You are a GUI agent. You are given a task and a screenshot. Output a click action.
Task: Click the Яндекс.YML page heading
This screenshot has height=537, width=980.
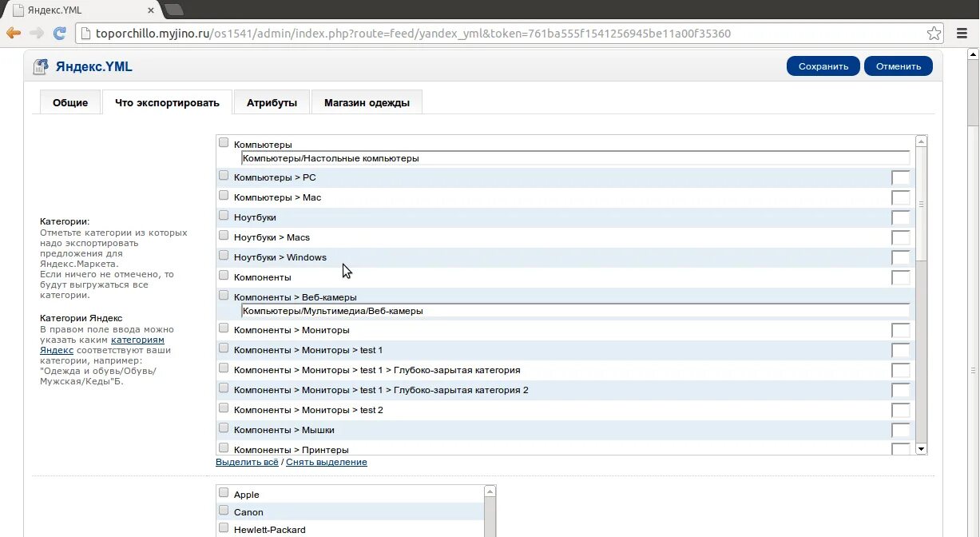[94, 66]
